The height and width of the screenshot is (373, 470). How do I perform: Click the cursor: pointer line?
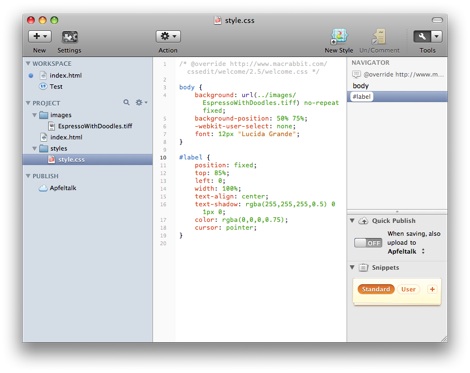[226, 227]
